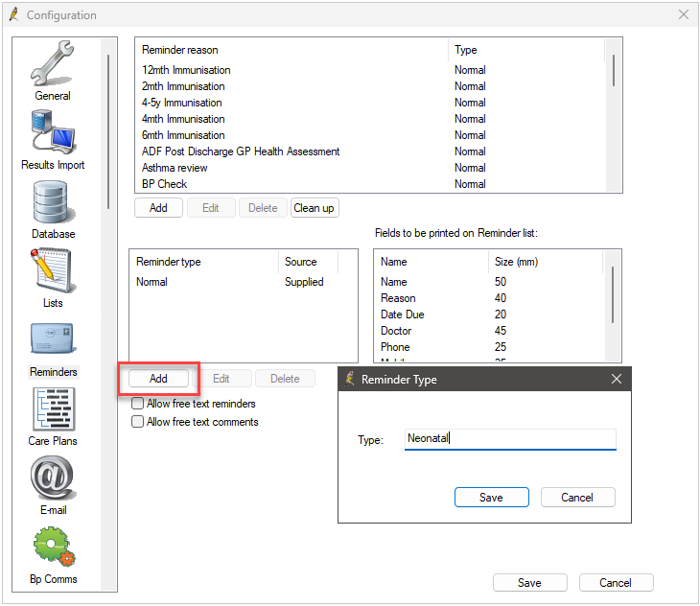The height and width of the screenshot is (606, 700).
Task: Select the 4-5y Immunisation row
Action: pos(370,103)
